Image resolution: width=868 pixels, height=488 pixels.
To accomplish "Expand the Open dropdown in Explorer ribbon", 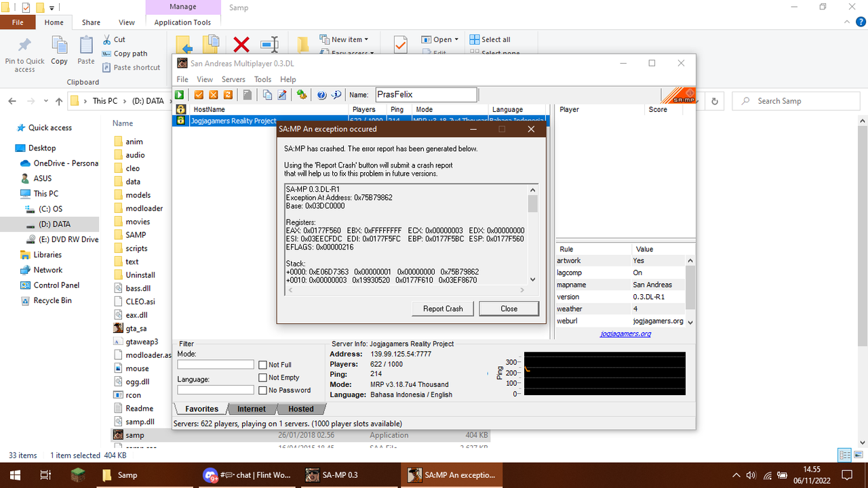I will pyautogui.click(x=440, y=39).
